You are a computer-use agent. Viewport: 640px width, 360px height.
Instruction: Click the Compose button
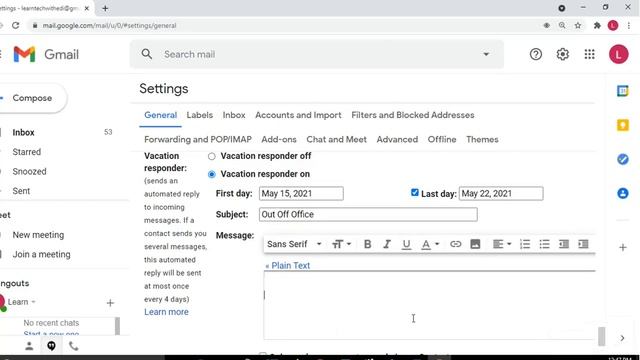pyautogui.click(x=32, y=98)
